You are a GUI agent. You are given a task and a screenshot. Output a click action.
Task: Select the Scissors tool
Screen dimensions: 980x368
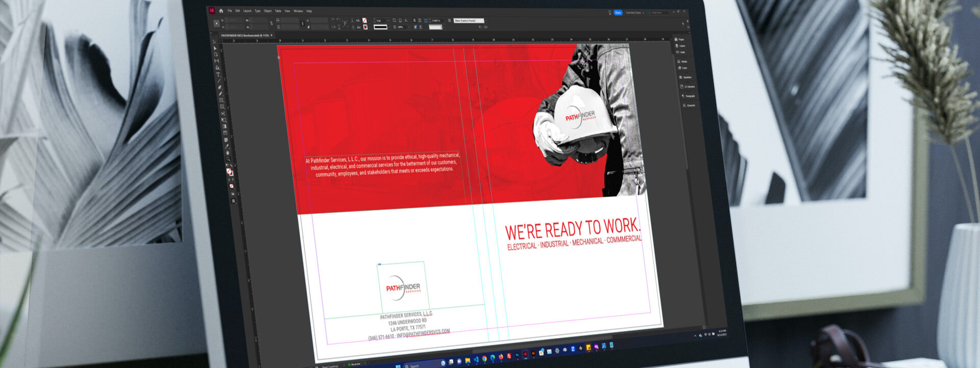click(x=223, y=113)
